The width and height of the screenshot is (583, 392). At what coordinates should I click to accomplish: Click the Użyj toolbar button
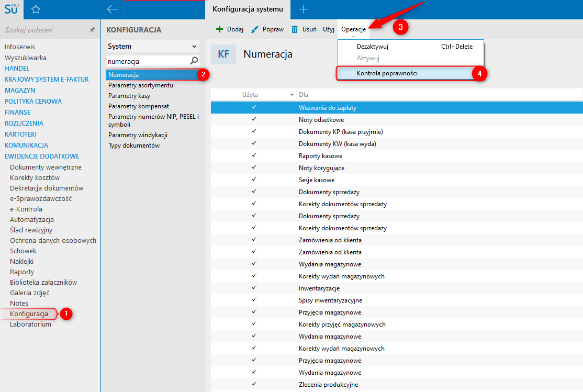329,29
